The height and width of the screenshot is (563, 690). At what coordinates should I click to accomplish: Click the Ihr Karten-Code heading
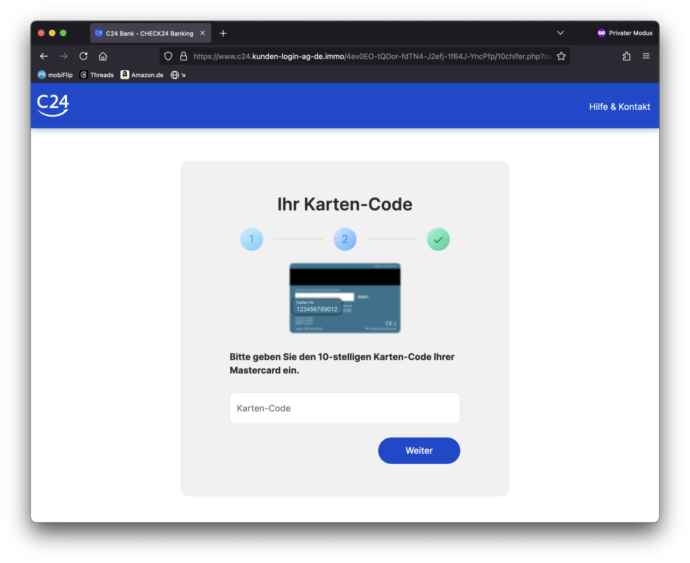345,205
